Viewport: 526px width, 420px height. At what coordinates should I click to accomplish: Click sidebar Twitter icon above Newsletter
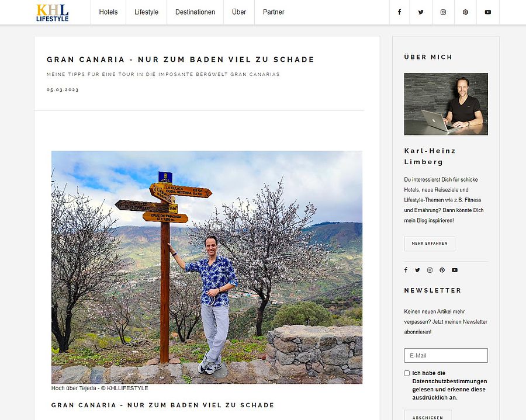(417, 270)
